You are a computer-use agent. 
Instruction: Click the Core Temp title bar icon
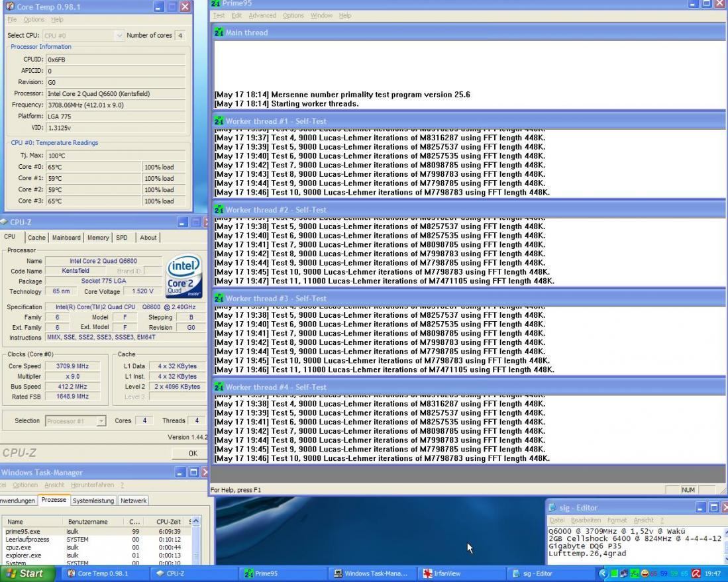click(x=10, y=7)
